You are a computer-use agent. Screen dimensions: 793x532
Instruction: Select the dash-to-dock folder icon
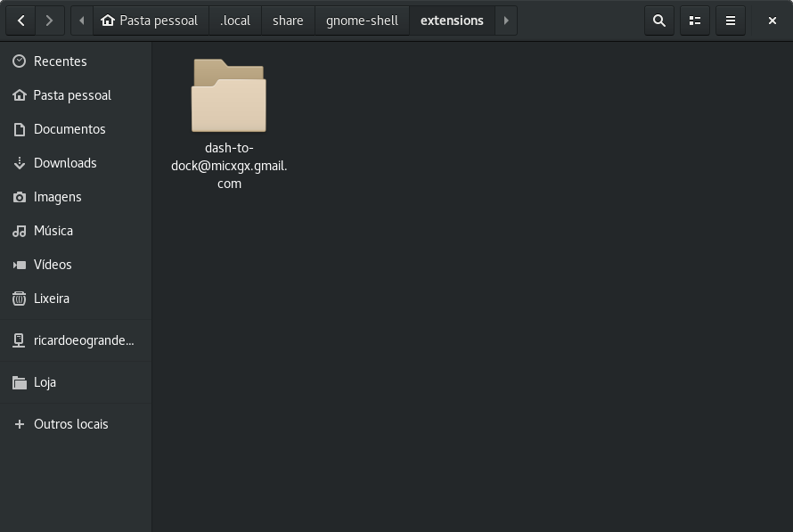pos(229,95)
